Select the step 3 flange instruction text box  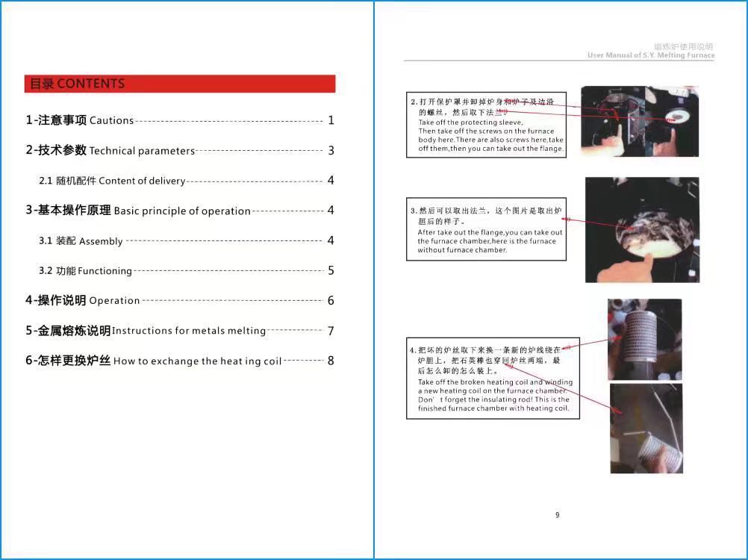[x=486, y=228]
